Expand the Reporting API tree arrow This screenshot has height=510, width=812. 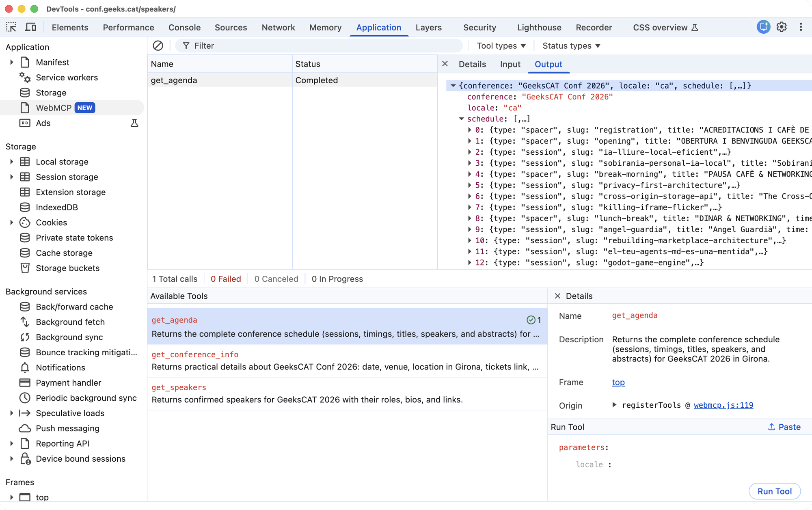[12, 443]
